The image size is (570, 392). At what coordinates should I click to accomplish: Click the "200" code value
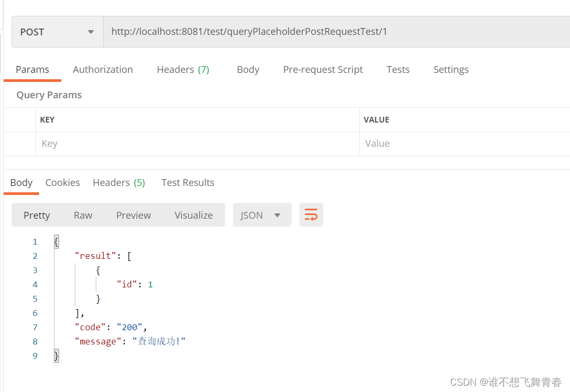(129, 327)
